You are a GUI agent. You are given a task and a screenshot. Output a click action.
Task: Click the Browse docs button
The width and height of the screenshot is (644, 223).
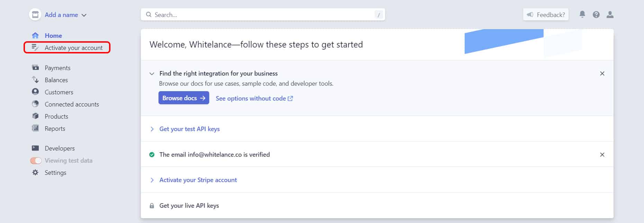tap(184, 98)
